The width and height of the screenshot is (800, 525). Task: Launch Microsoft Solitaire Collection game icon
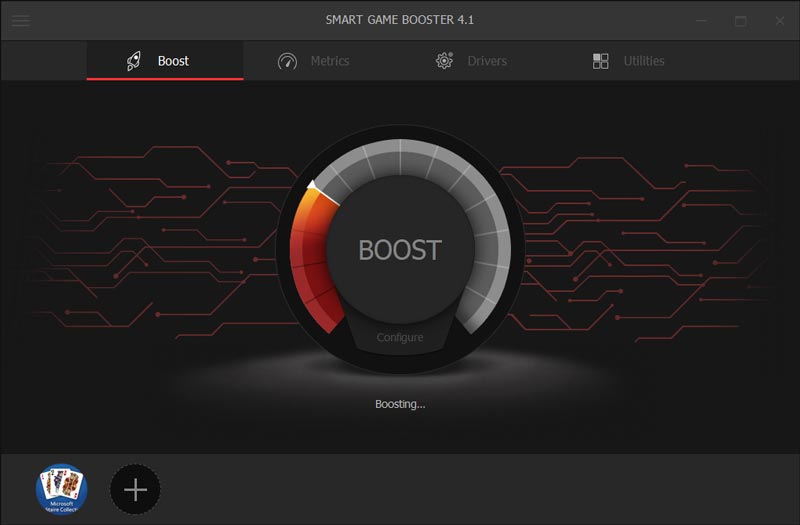tap(62, 489)
